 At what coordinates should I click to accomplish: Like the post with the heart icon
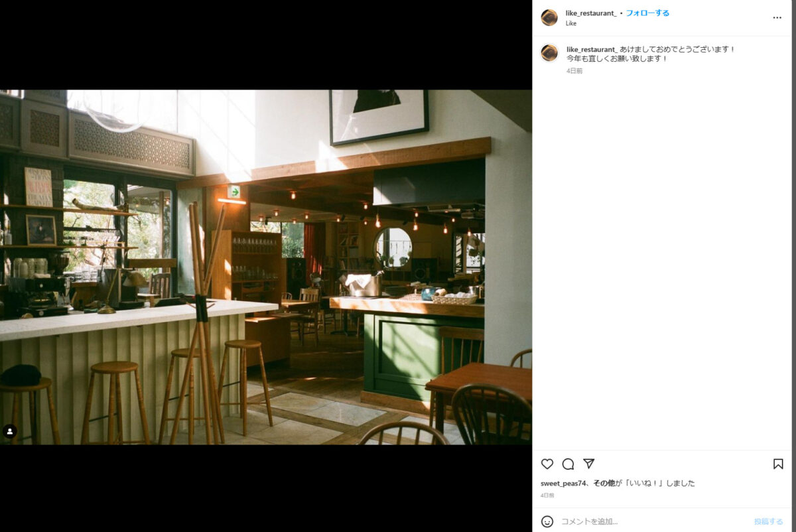point(547,464)
